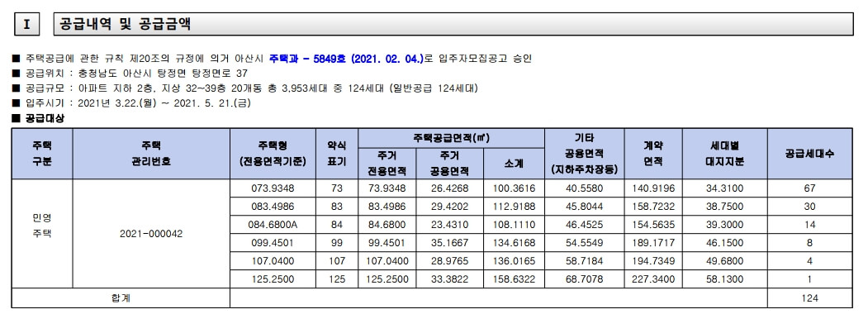868x314 pixels.
Task: Click housing type 073.9348
Action: click(x=273, y=188)
